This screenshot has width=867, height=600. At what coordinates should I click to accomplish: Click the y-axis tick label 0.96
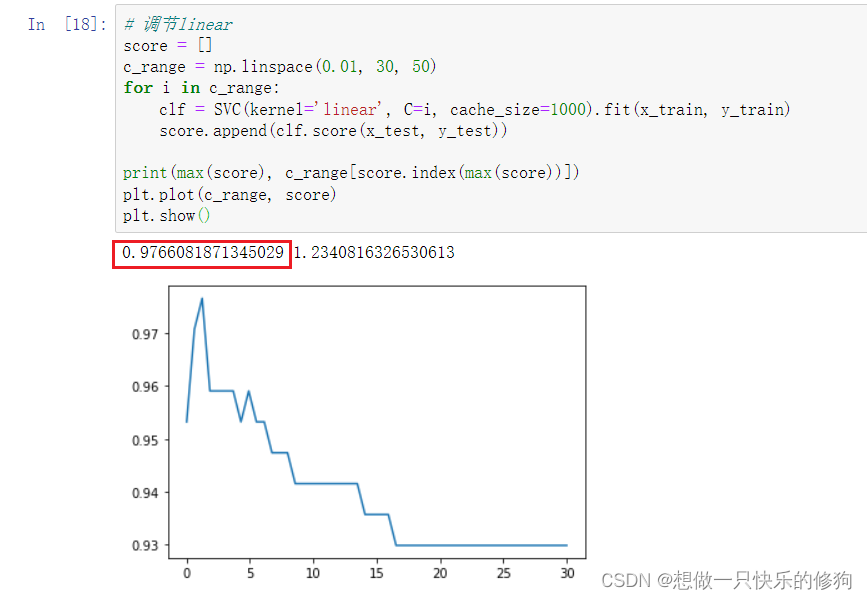(x=145, y=387)
